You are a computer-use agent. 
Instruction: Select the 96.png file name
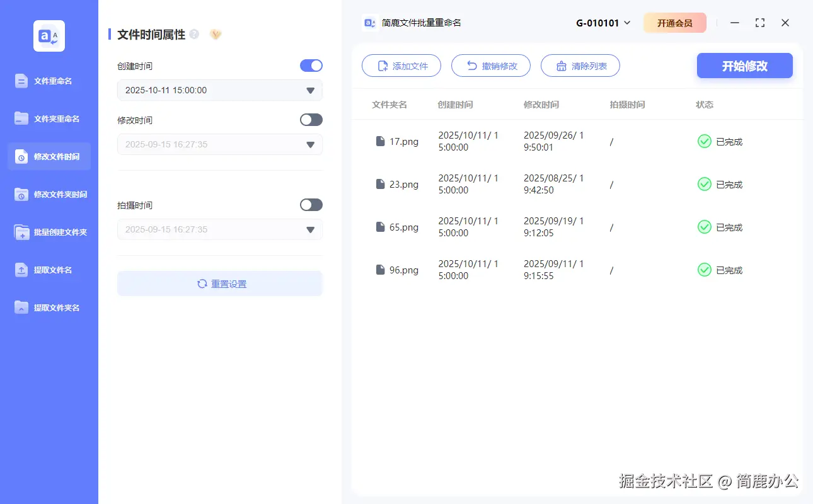tap(404, 270)
